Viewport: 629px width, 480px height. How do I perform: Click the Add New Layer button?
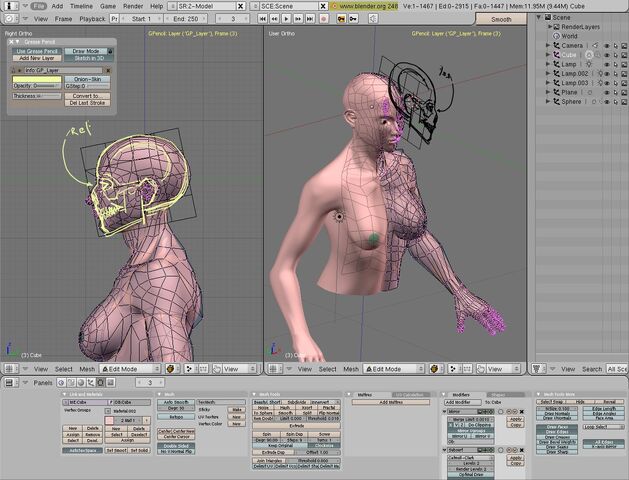[x=37, y=58]
